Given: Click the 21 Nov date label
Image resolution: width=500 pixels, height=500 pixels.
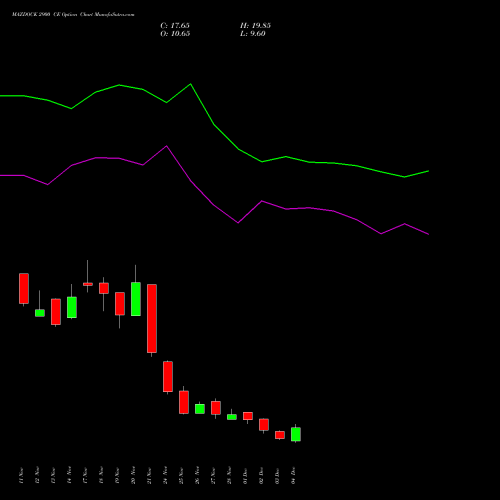Looking at the screenshot, I should [149, 475].
